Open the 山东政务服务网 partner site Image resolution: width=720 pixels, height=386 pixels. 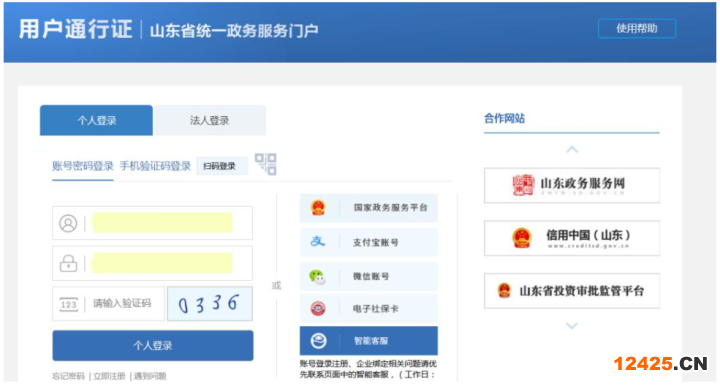tap(572, 185)
